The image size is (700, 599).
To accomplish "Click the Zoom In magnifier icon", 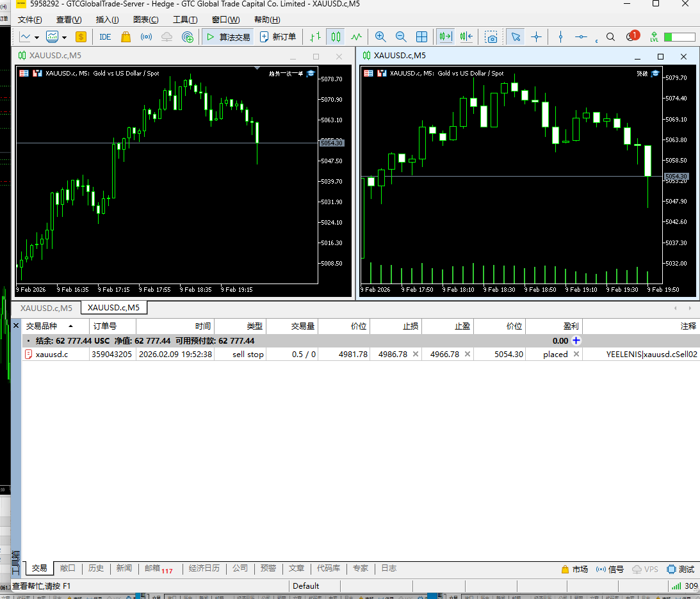I will coord(380,37).
